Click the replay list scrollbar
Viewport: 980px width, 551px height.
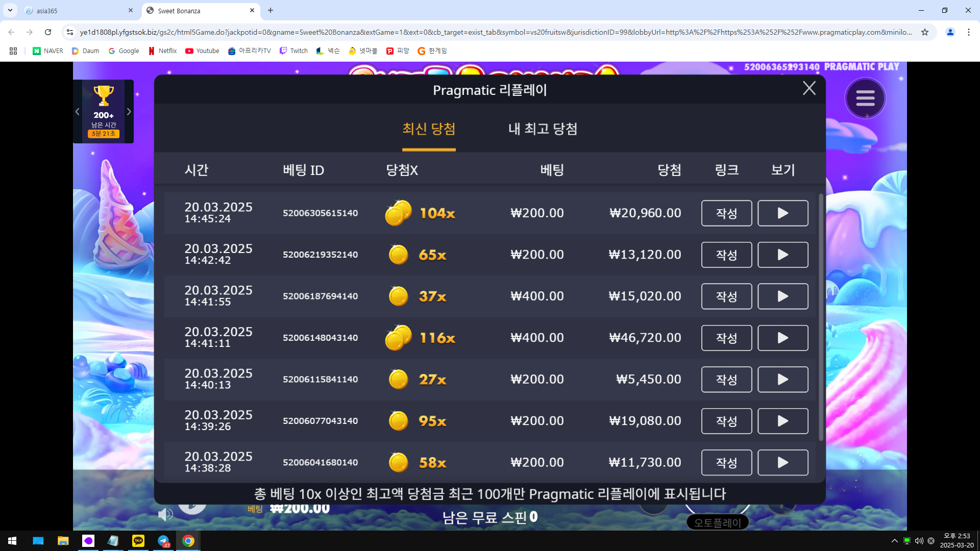[x=821, y=316]
